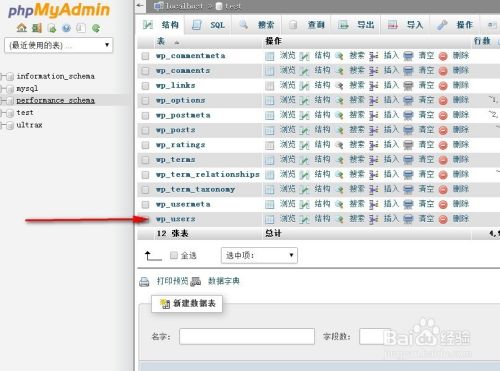Viewport: 500px width, 371px height.
Task: Click the printer icon beside print preview
Action: [x=144, y=282]
